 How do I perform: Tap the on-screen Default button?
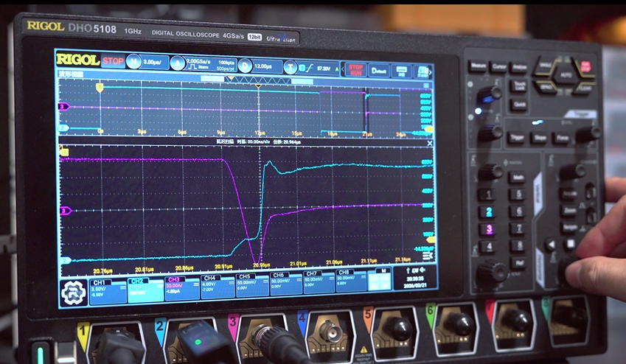pos(378,71)
